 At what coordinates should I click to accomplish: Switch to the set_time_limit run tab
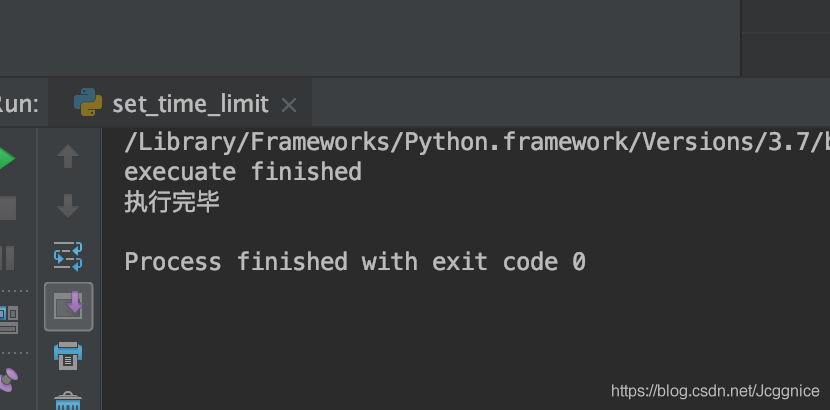tap(190, 104)
